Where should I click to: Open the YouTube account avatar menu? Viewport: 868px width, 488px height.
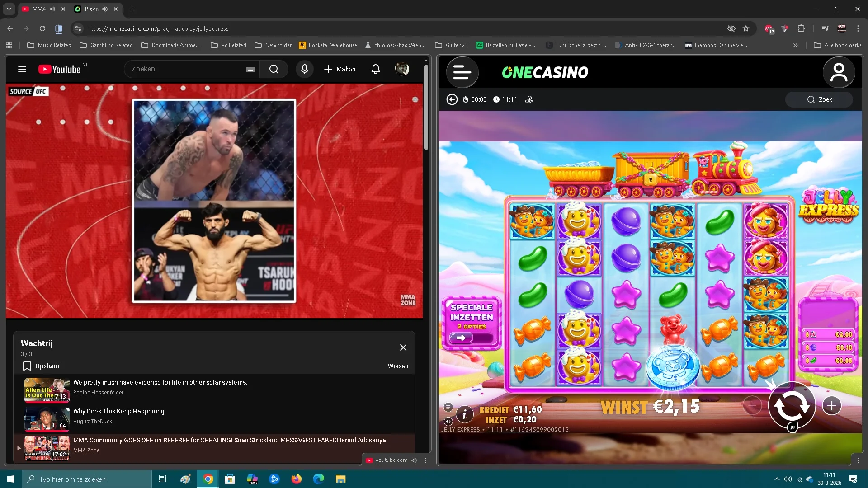tap(402, 69)
